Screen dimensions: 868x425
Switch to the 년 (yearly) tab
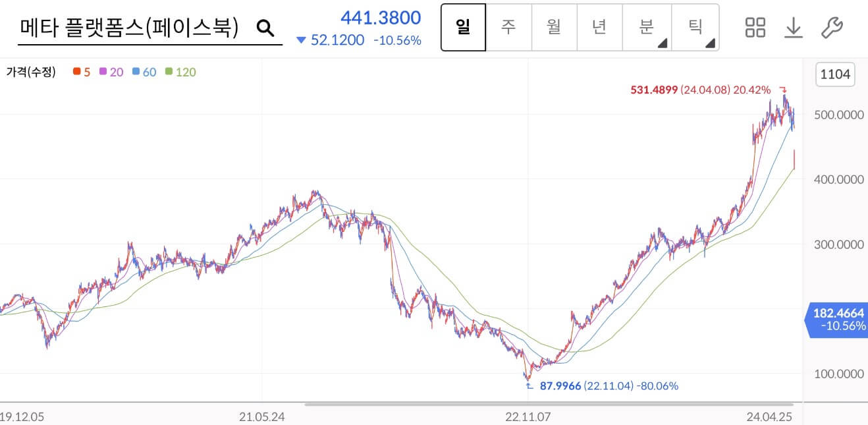(x=599, y=28)
